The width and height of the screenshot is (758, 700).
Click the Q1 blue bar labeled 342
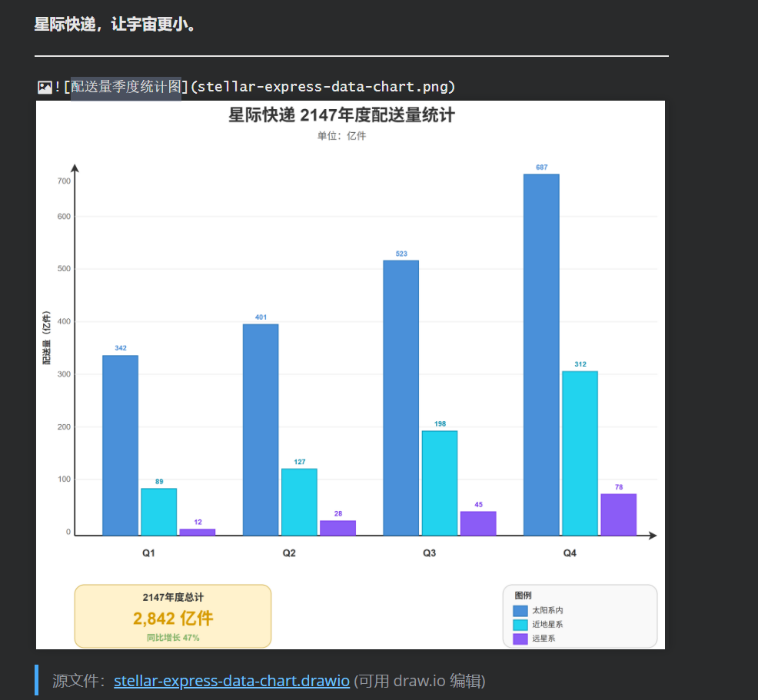point(121,446)
